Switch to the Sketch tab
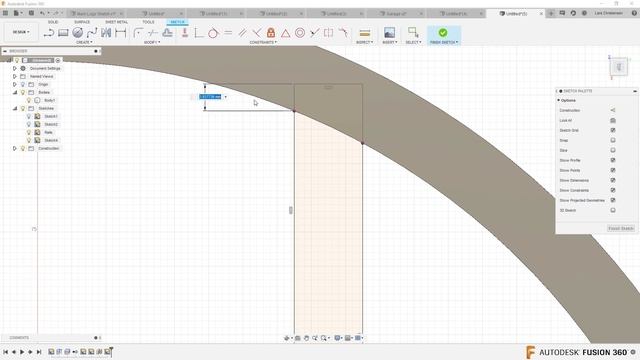Screen dimensions: 640x360 178,22
